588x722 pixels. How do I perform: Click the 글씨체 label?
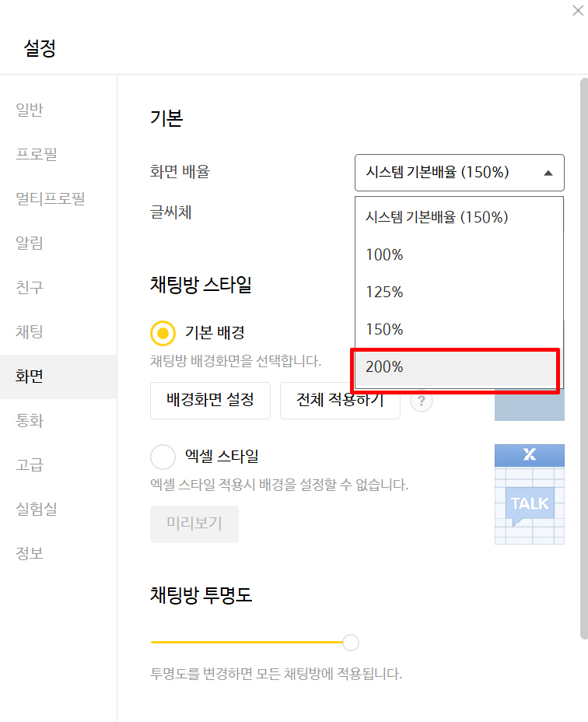click(171, 212)
